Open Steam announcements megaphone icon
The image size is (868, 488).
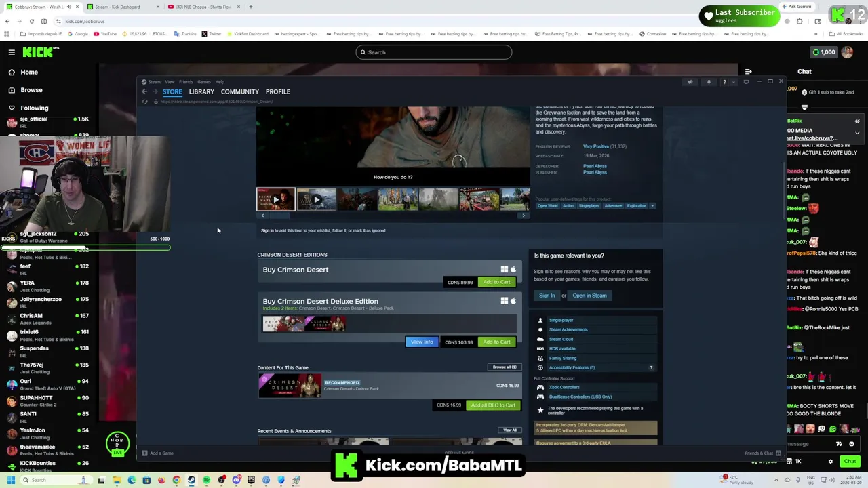[x=690, y=82]
